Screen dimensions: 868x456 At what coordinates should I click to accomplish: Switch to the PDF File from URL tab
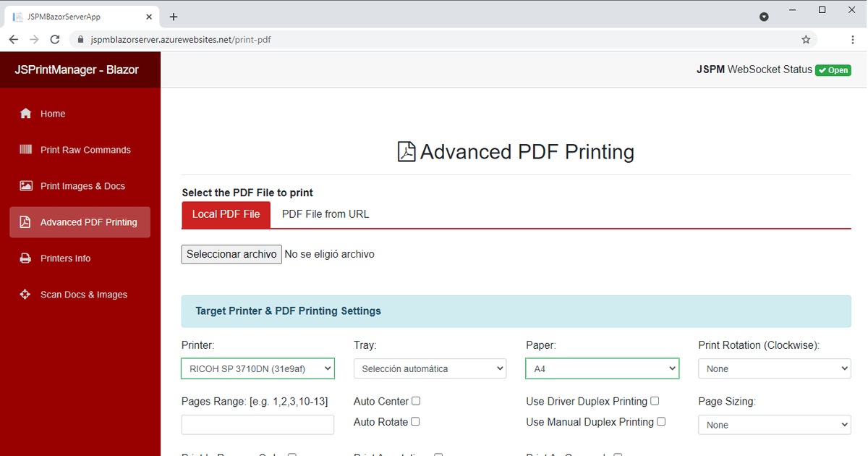[325, 214]
